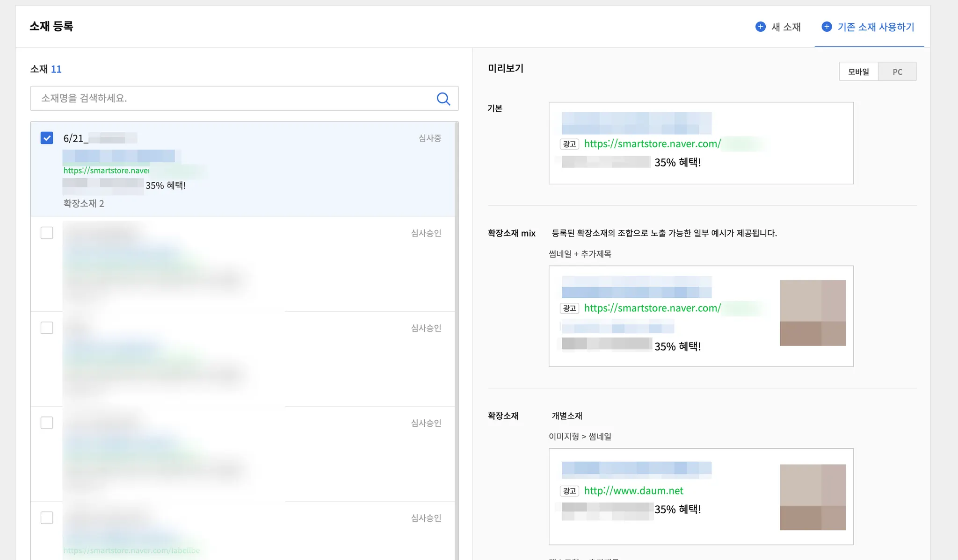Uncheck the 6/21 creative checkbox
The height and width of the screenshot is (560, 958).
tap(47, 138)
